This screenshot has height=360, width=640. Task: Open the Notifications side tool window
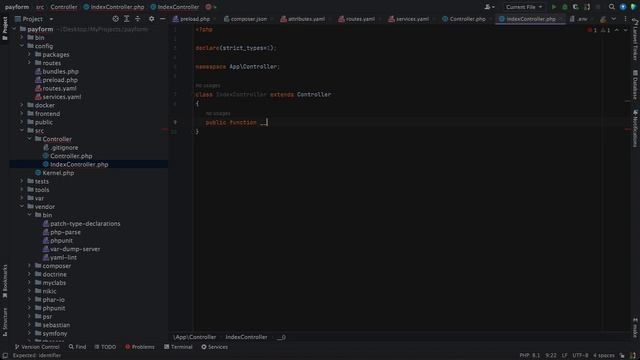tap(635, 128)
